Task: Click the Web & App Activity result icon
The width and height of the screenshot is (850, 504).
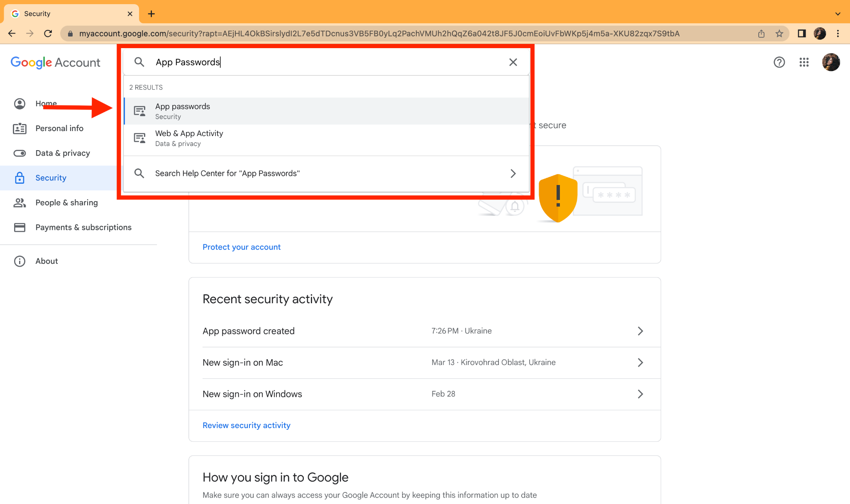Action: (139, 138)
